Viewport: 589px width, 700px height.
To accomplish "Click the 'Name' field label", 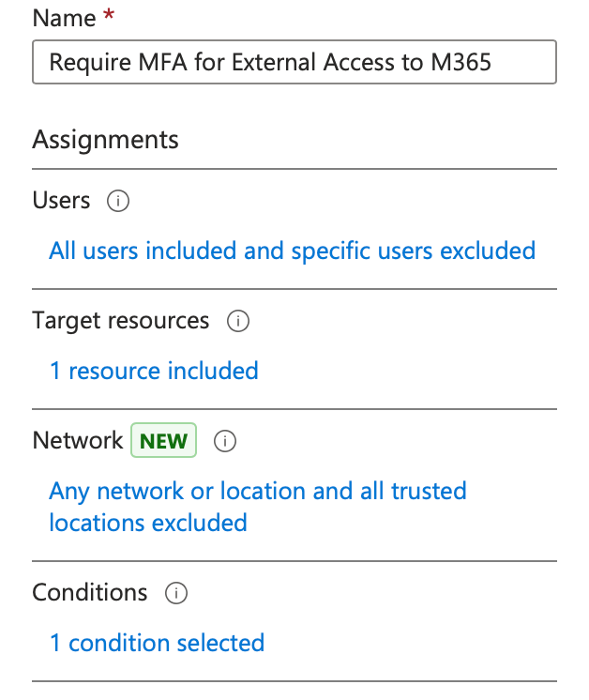I will pos(64,18).
